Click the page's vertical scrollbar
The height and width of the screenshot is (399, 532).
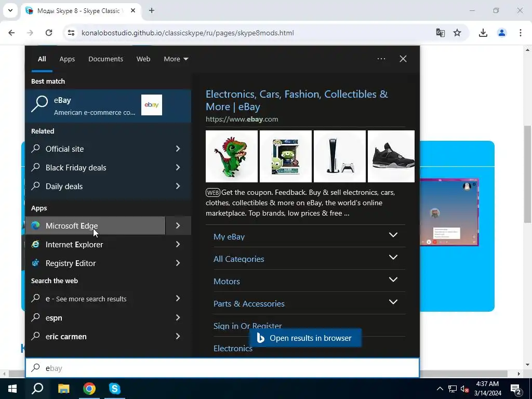click(528, 174)
